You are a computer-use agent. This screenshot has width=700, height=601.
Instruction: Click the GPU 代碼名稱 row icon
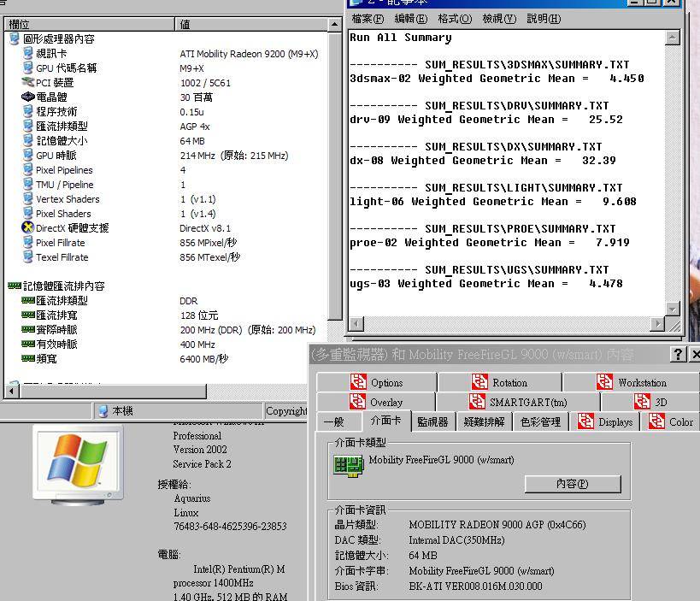click(28, 68)
